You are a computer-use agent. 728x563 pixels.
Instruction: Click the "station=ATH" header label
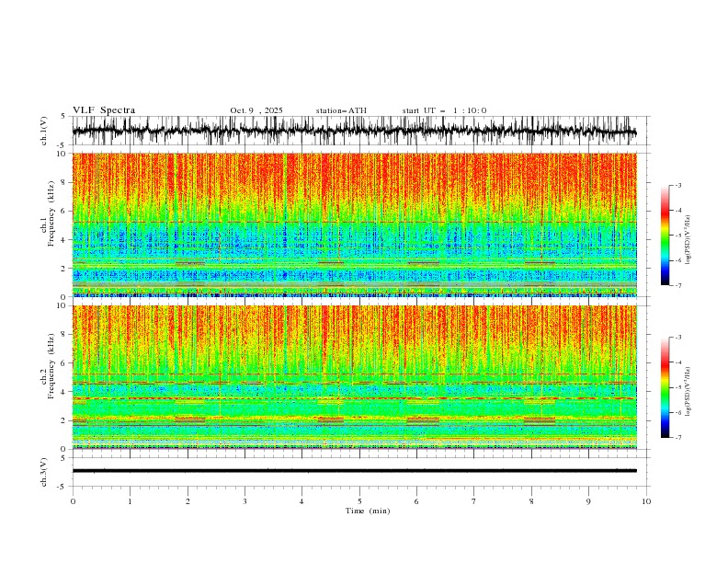point(341,110)
